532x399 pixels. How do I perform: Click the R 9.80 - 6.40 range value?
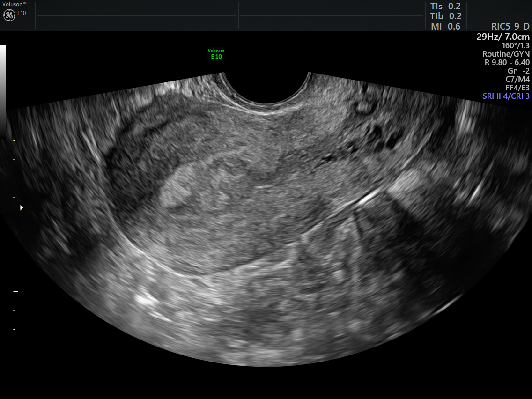point(507,62)
